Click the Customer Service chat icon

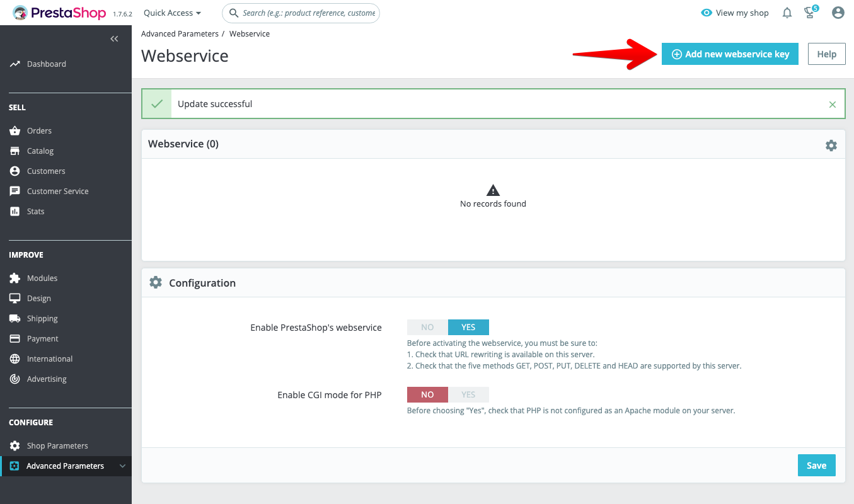pos(14,192)
